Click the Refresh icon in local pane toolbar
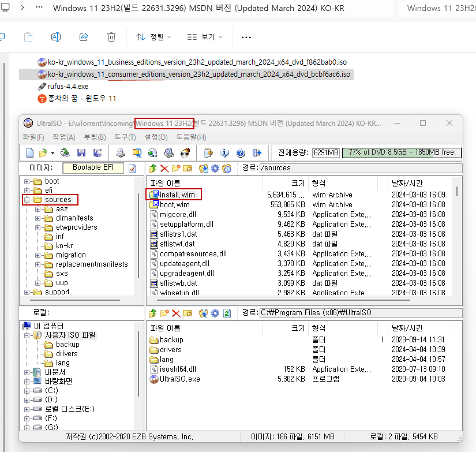The width and height of the screenshot is (476, 452). click(227, 313)
